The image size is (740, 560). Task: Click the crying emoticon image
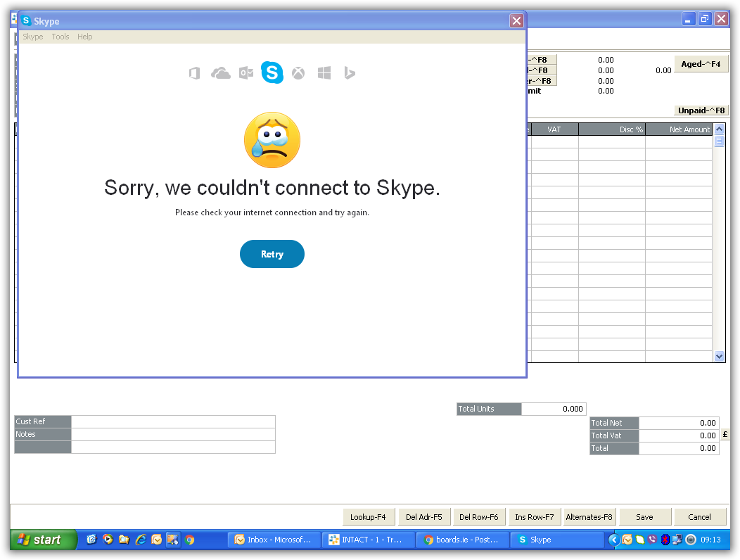(272, 140)
